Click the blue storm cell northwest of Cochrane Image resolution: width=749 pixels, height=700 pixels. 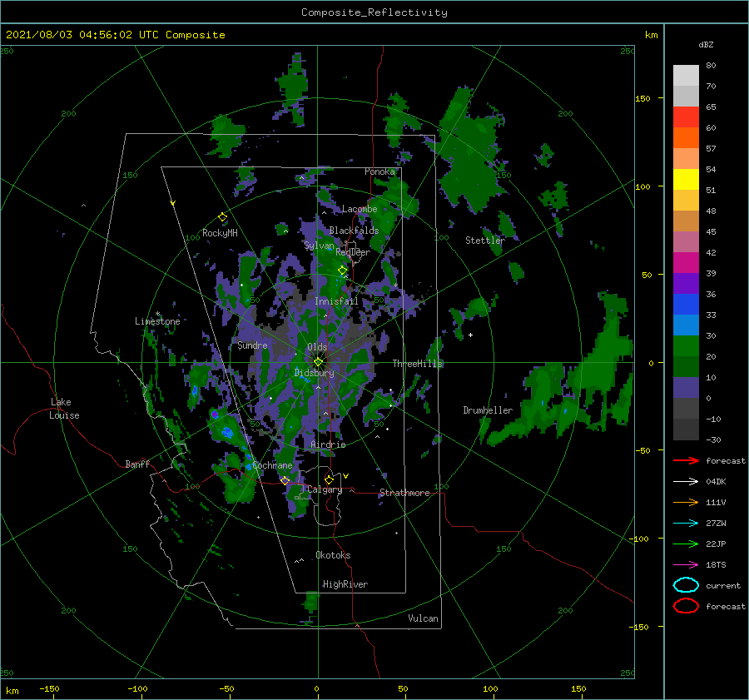[227, 433]
